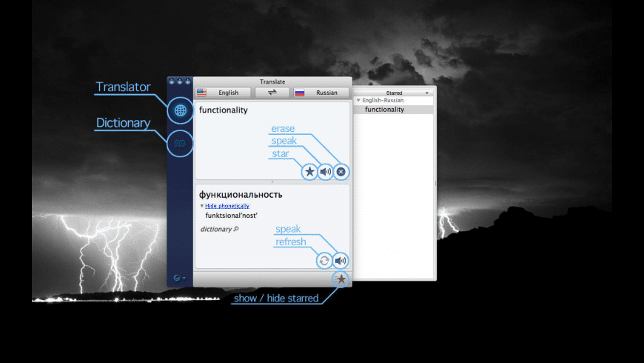The width and height of the screenshot is (644, 363).
Task: Toggle show/hide starred panel
Action: click(340, 279)
